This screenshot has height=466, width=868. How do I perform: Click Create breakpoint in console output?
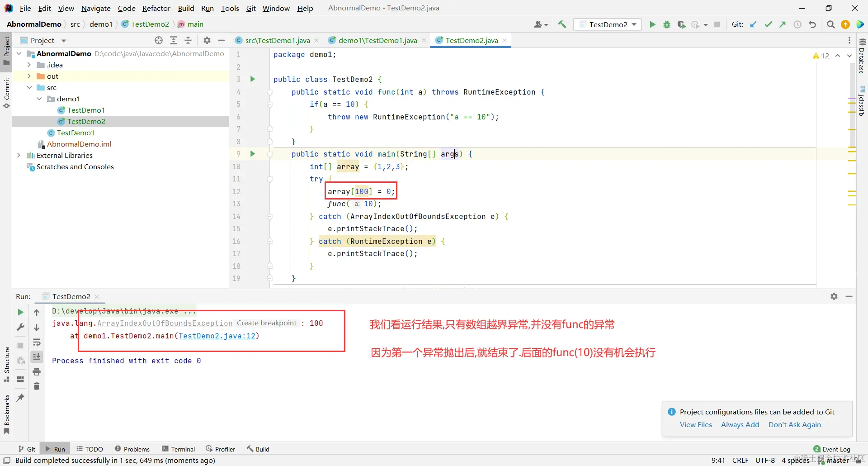pyautogui.click(x=266, y=323)
